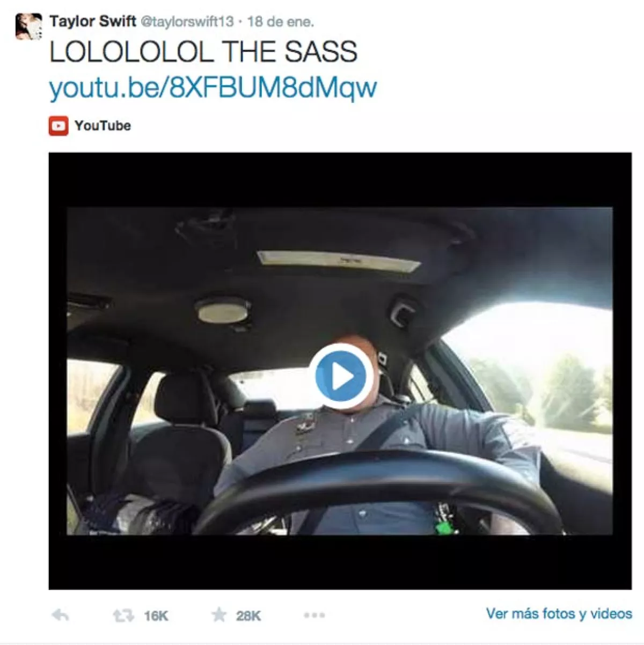View the 28K favorites count
Viewport: 644px width, 645px height.
(248, 615)
